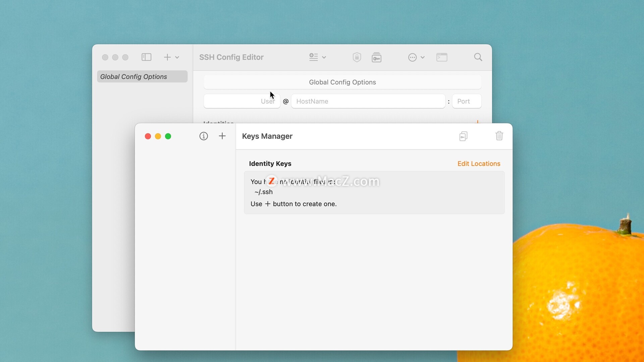The width and height of the screenshot is (644, 362).
Task: Maximize the Keys Manager window with green button
Action: click(x=168, y=136)
